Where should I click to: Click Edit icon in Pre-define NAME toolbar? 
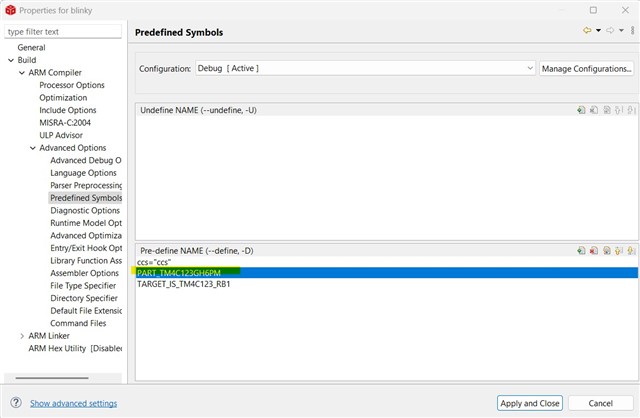click(606, 250)
